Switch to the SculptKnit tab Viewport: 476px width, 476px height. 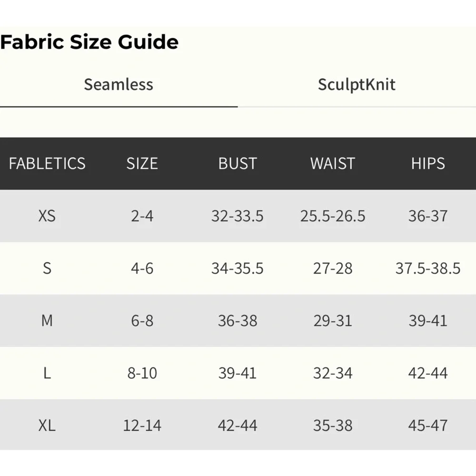click(357, 85)
